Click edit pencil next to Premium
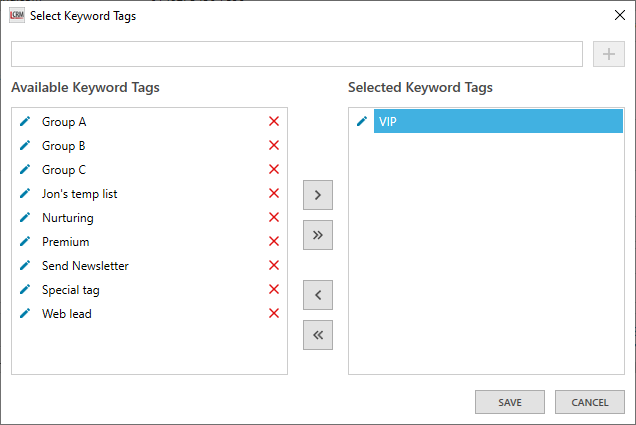This screenshot has height=425, width=636. 25,242
